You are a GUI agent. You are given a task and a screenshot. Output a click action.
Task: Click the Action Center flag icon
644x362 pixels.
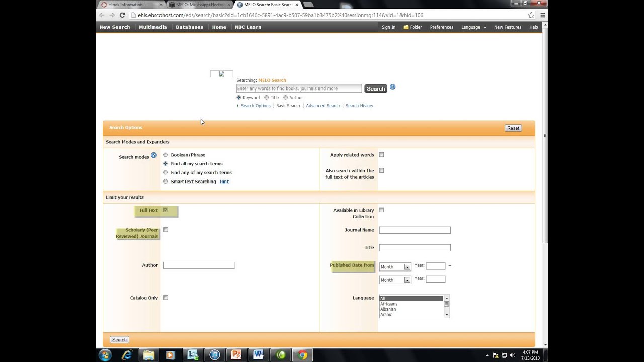tap(496, 355)
